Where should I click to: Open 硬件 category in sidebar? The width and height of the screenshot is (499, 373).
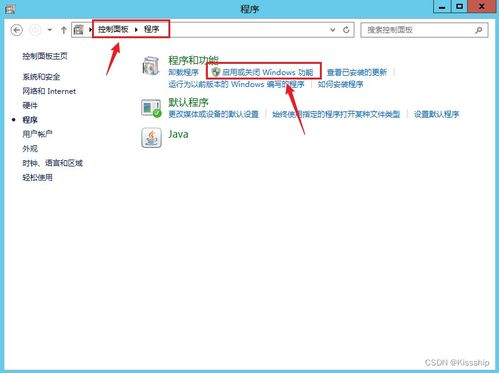pyautogui.click(x=30, y=105)
